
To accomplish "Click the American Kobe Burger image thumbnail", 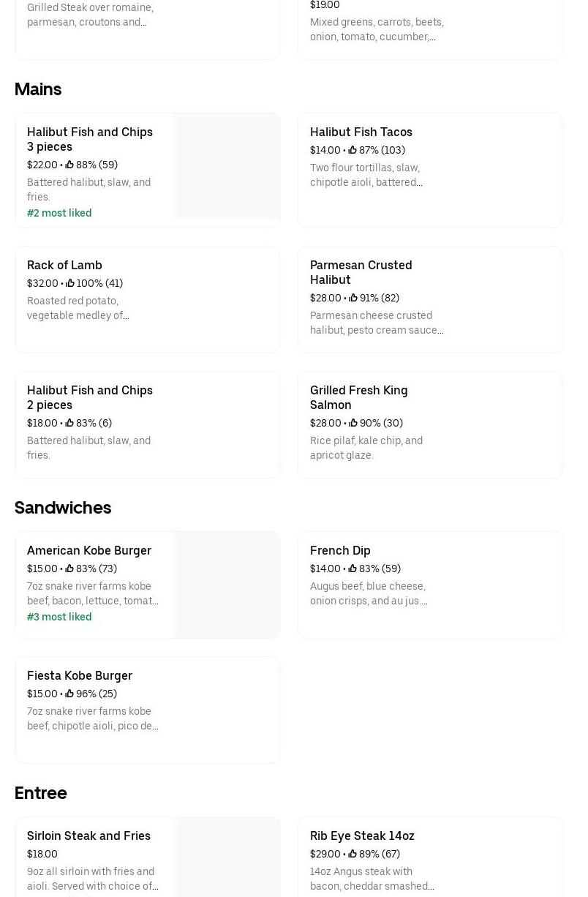I will click(226, 585).
